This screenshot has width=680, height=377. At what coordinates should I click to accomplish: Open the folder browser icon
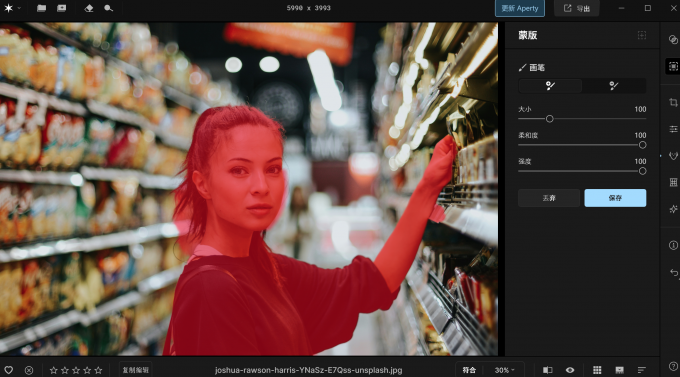[42, 8]
